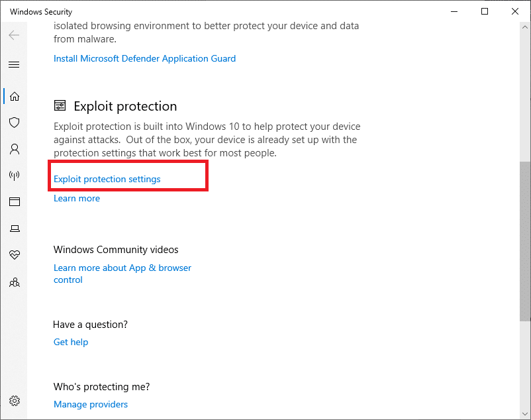531x420 pixels.
Task: Click the back arrow button
Action: point(14,35)
